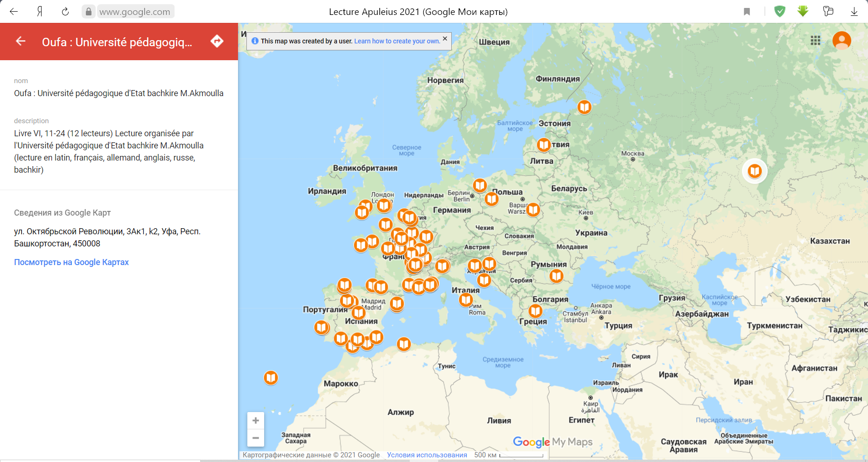
Task: Open 'Условия использования' terms link
Action: tap(427, 455)
